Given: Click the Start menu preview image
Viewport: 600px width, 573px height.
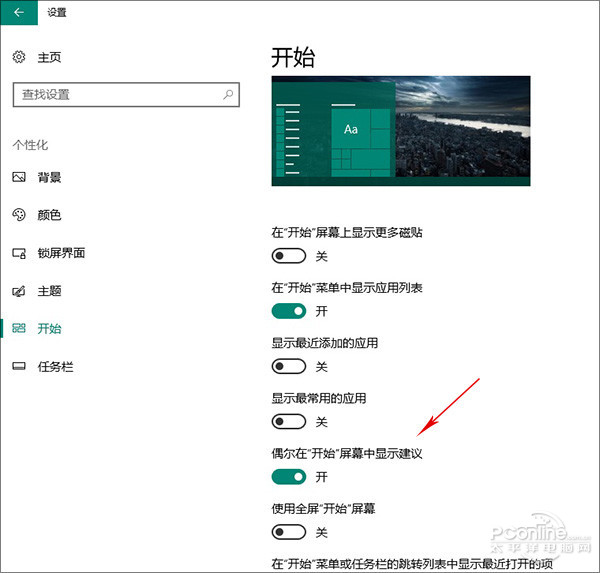Looking at the screenshot, I should pyautogui.click(x=401, y=131).
